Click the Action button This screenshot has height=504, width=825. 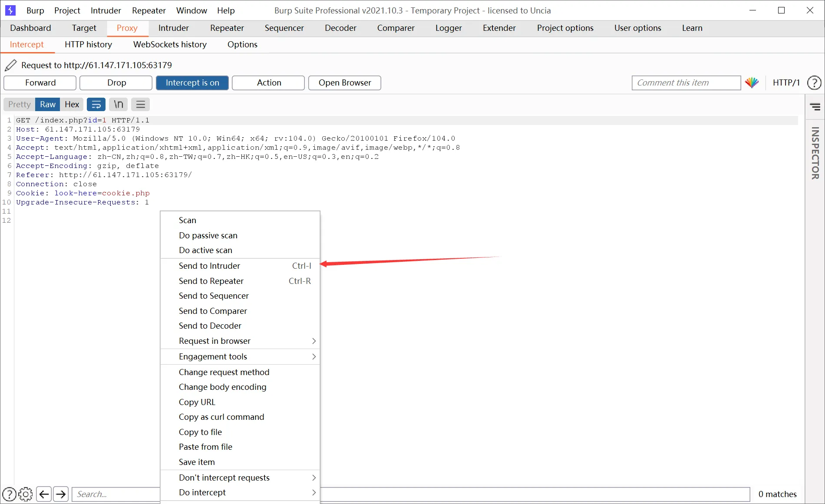point(269,83)
